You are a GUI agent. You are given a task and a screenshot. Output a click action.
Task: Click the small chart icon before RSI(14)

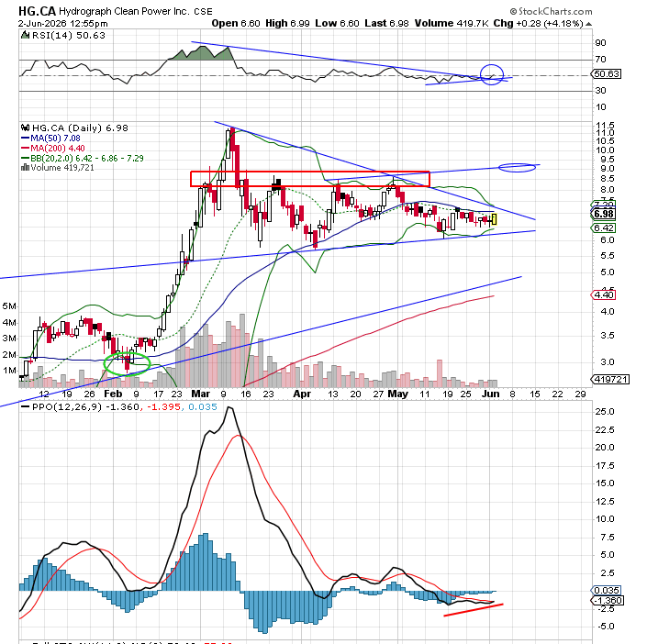click(26, 35)
